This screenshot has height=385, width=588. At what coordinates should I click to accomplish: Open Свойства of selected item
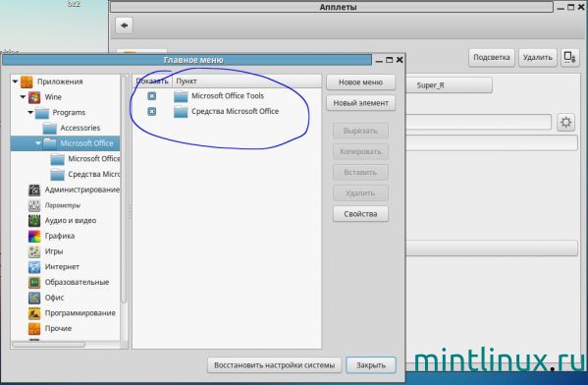pyautogui.click(x=360, y=214)
